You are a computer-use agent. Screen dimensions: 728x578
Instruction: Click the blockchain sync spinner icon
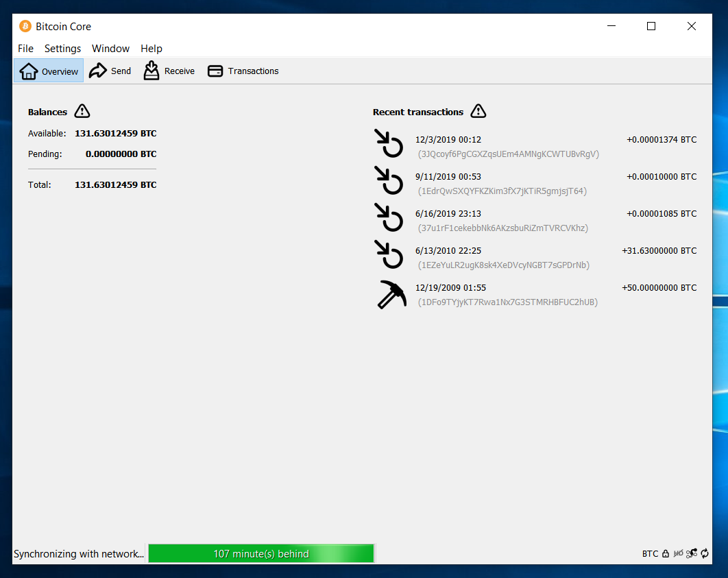705,554
